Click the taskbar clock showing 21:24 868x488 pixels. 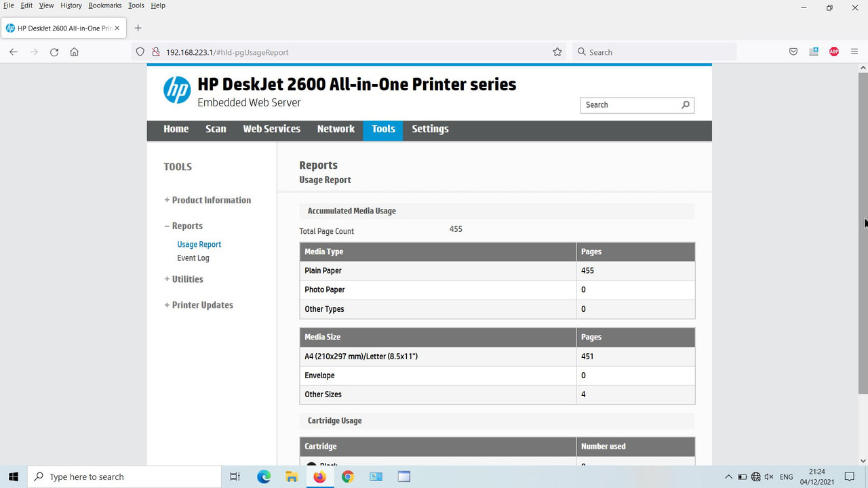[x=817, y=476]
